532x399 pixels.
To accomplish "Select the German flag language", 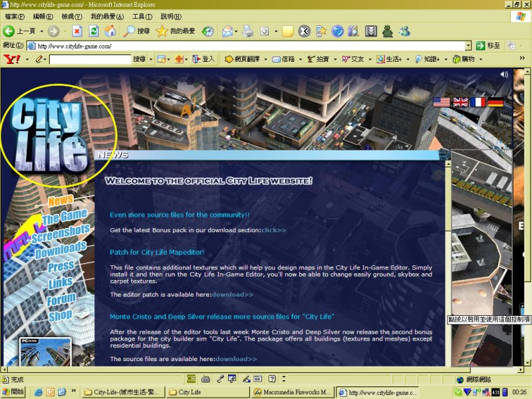I will [495, 102].
